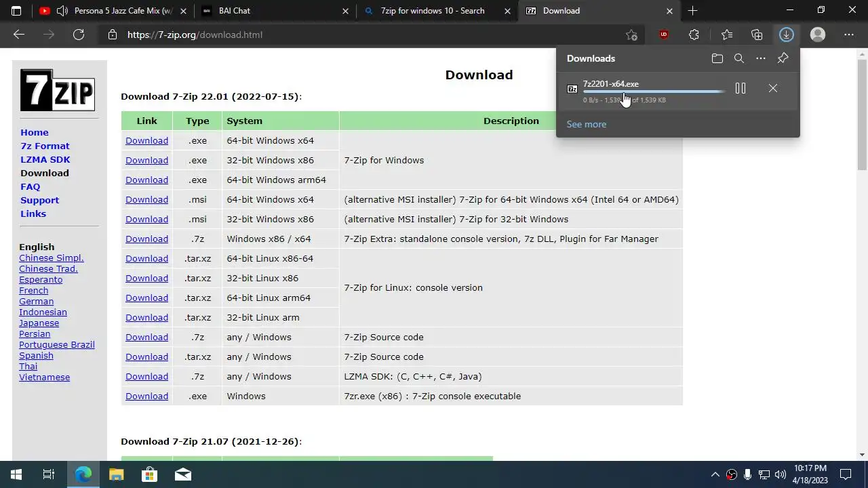The width and height of the screenshot is (868, 488).
Task: Search downloads using magnifier icon
Action: point(739,58)
